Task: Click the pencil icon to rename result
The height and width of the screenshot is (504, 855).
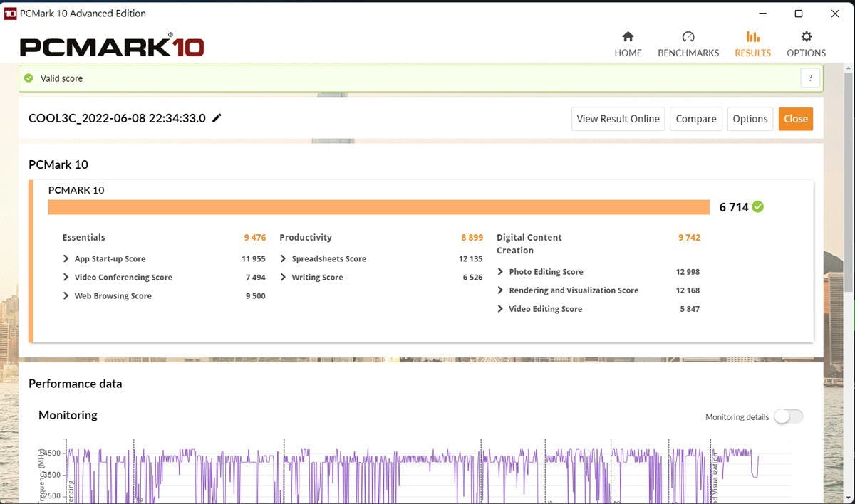Action: tap(217, 118)
